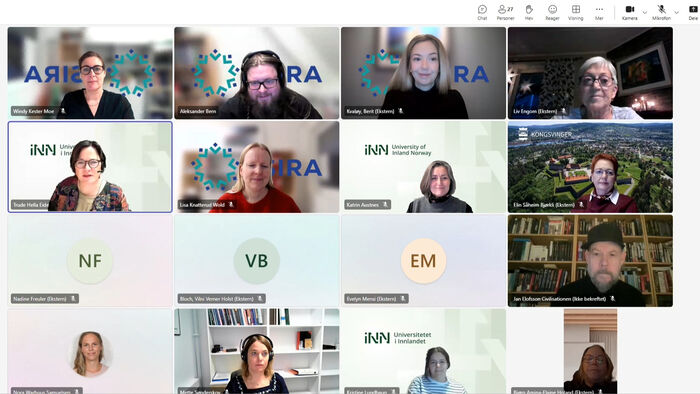This screenshot has height=394, width=700.
Task: Select the video tile labeled Katrin Austnes
Action: 424,167
